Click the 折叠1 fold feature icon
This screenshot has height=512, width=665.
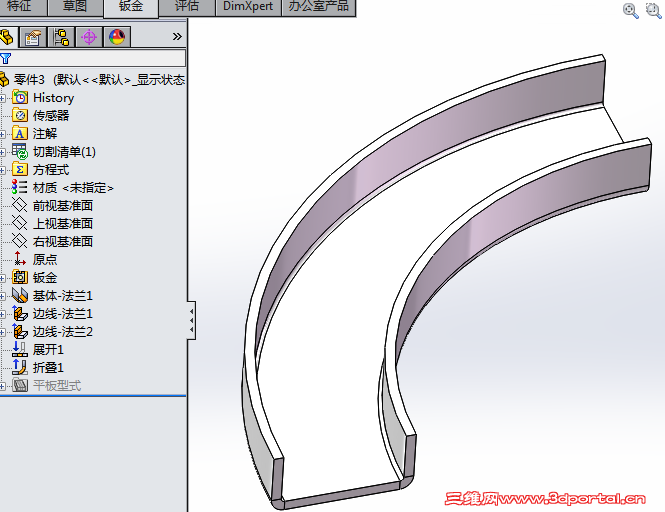pyautogui.click(x=20, y=367)
